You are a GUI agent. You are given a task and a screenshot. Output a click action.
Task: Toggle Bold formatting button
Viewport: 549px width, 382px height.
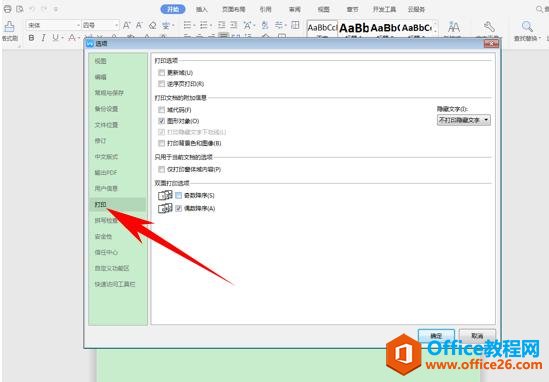(x=31, y=37)
